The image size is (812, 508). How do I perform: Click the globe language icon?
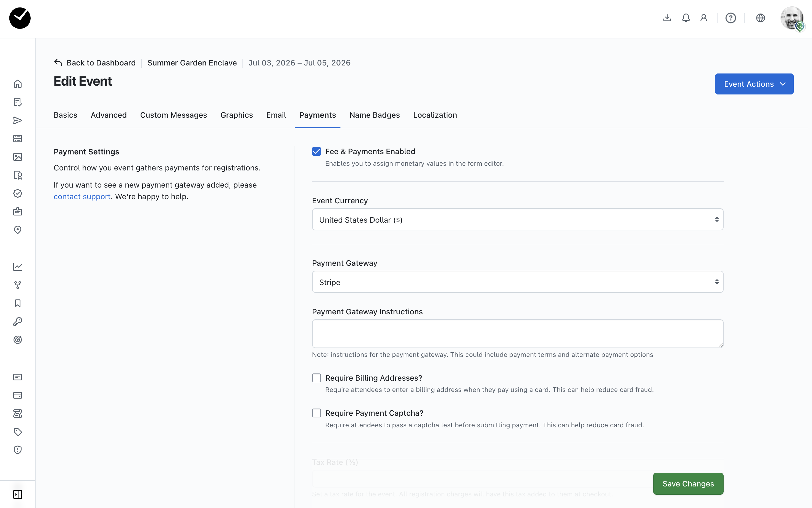[760, 18]
